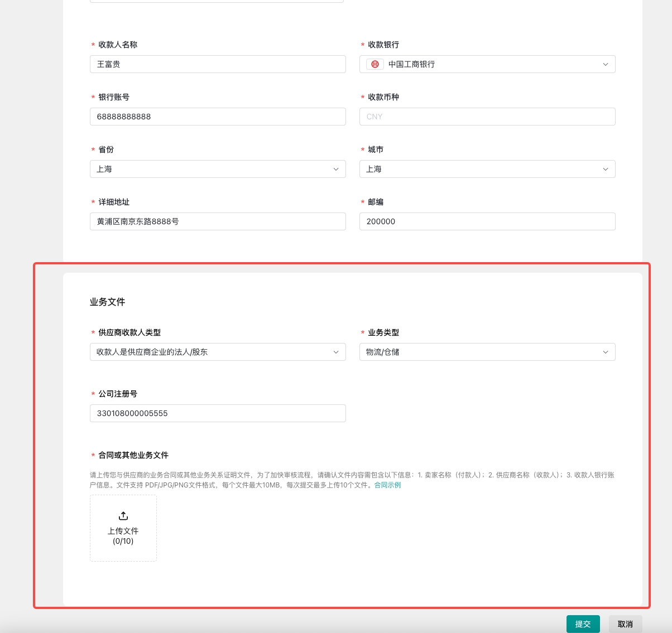
Task: Click the chevron arrow in 收款银行 field
Action: [x=605, y=64]
